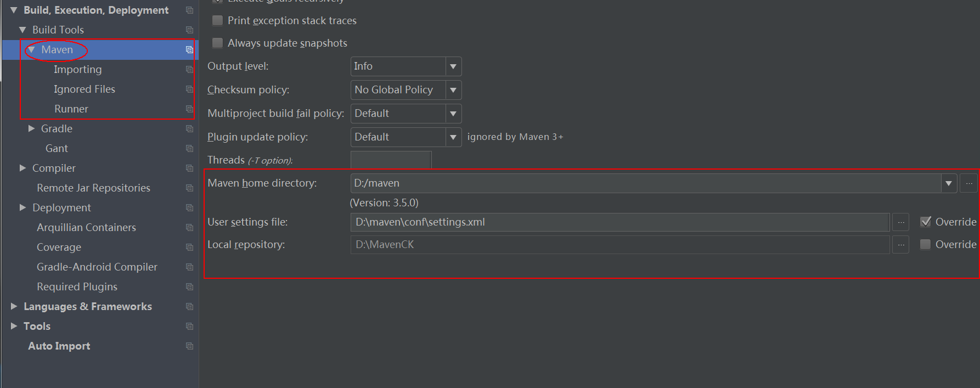Select Runner under Maven
980x388 pixels.
coord(71,109)
